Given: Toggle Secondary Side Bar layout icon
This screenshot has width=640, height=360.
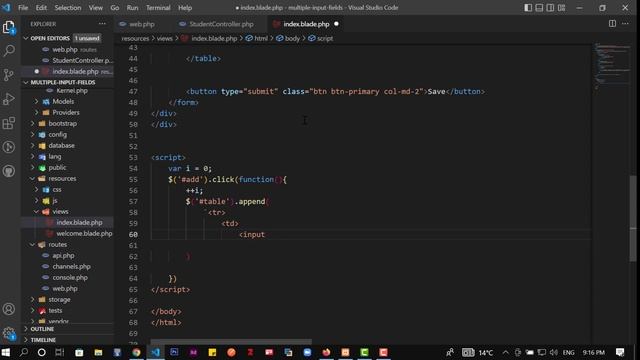Looking at the screenshot, I should (x=550, y=8).
